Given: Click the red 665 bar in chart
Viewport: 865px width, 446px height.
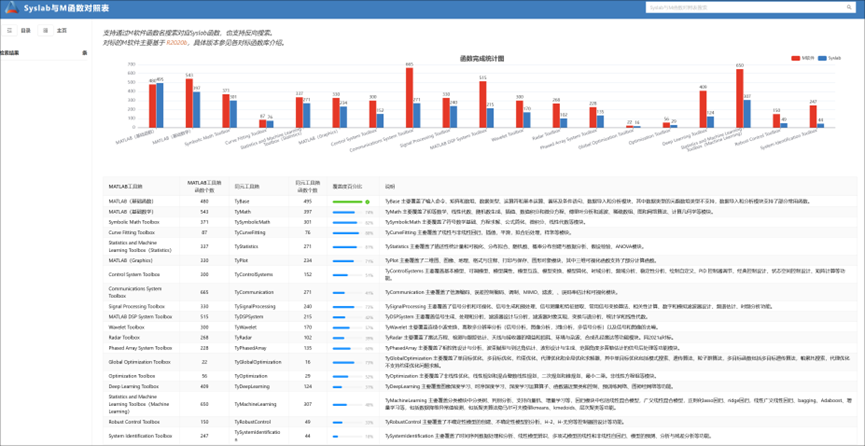Looking at the screenshot, I should pos(409,98).
